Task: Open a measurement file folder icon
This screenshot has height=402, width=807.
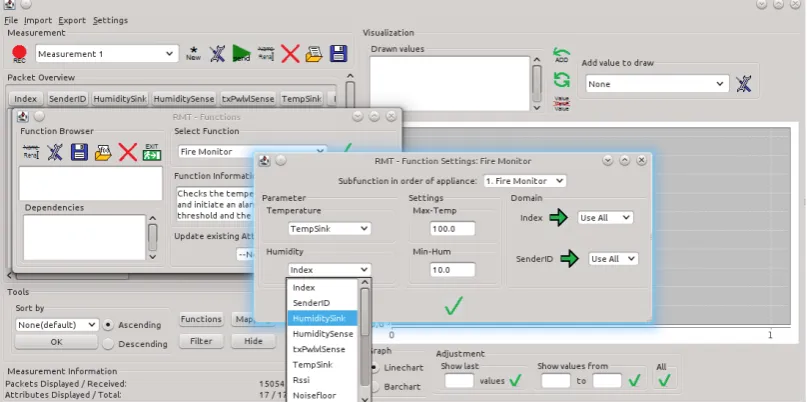Action: pos(314,54)
